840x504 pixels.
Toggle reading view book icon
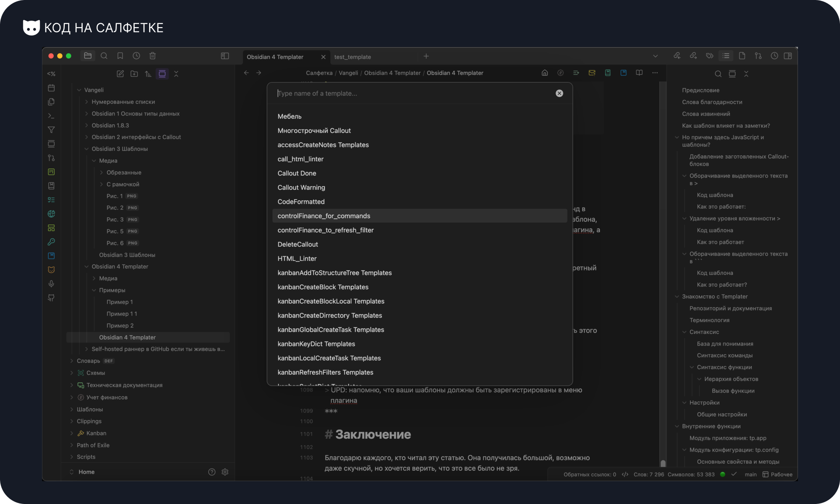(639, 73)
